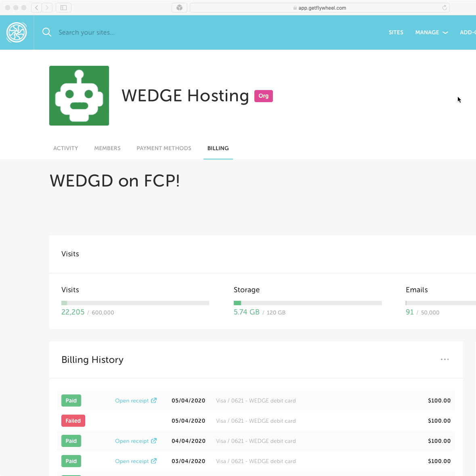This screenshot has width=476, height=476.
Task: Go back with Safari's back arrow
Action: (37, 8)
